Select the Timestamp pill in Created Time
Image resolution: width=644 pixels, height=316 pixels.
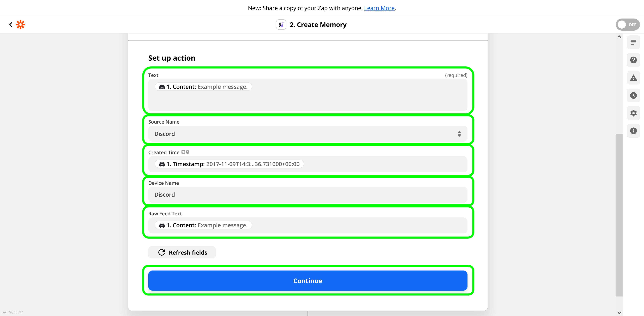pyautogui.click(x=229, y=164)
